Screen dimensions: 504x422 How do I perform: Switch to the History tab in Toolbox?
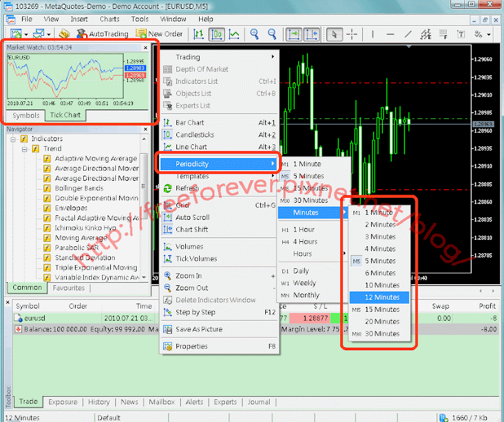point(99,402)
